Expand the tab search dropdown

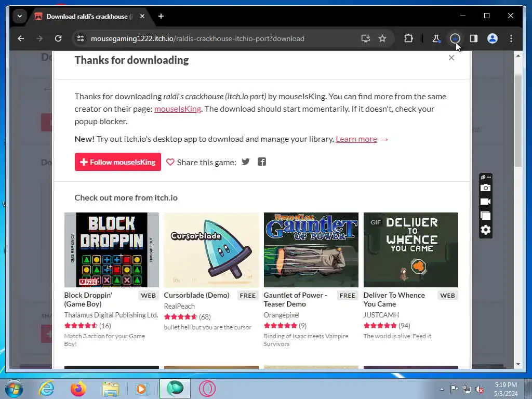pyautogui.click(x=20, y=16)
